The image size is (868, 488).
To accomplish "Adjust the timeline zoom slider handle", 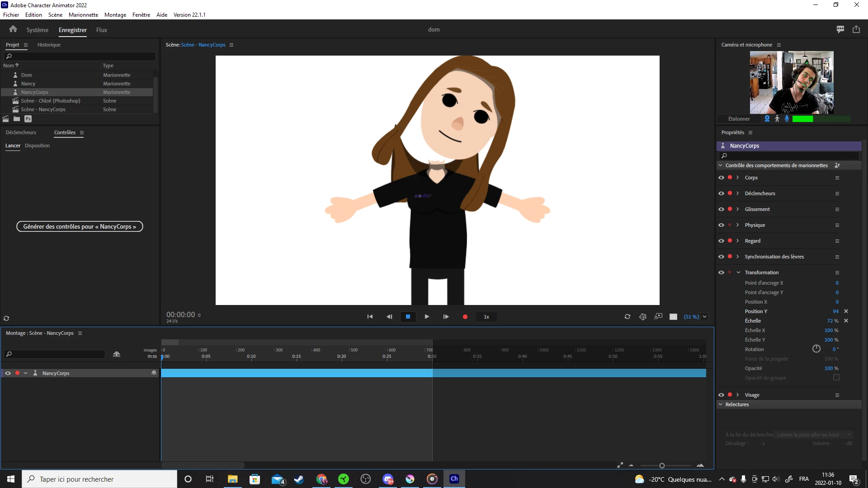I will pyautogui.click(x=662, y=465).
